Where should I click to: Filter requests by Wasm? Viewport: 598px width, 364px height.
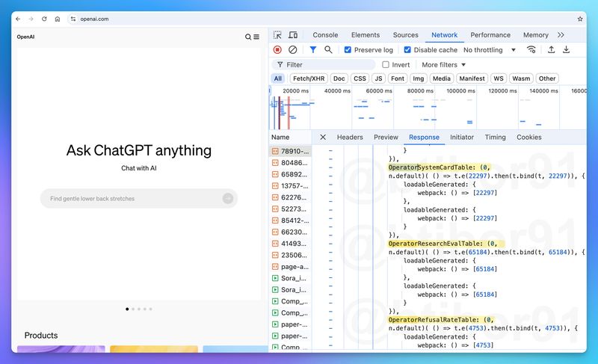pyautogui.click(x=521, y=78)
